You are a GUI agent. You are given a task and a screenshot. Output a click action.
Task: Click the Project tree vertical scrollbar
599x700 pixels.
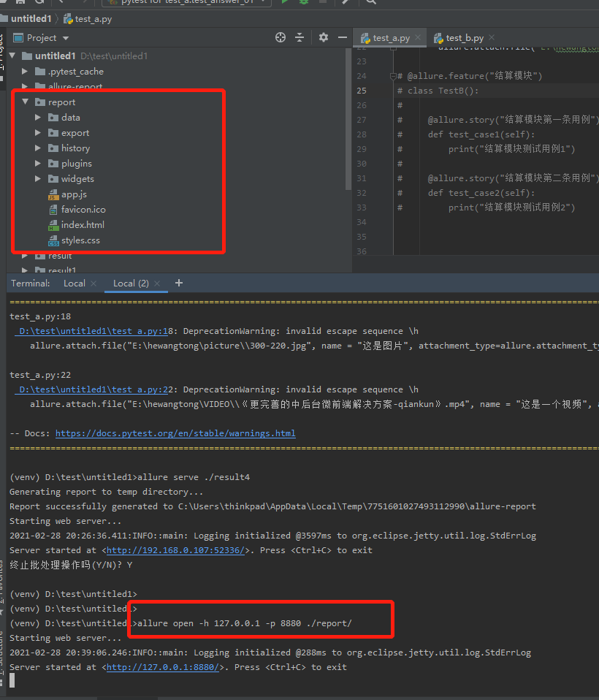348,119
